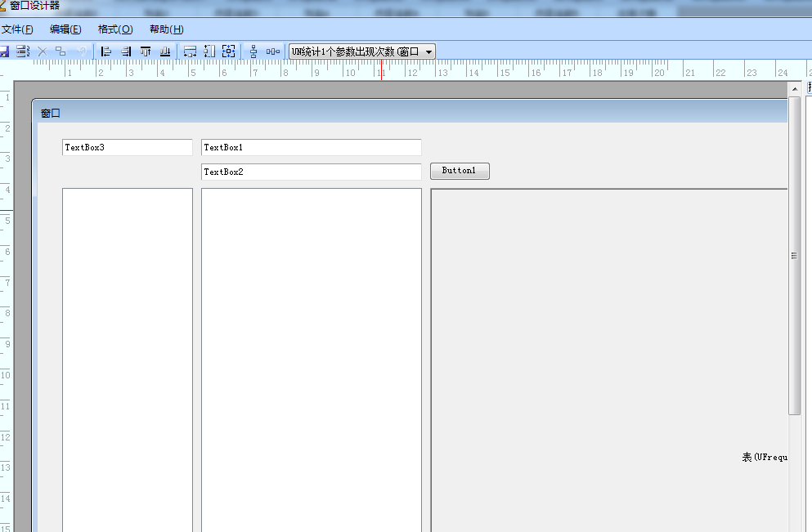Click the align right edges icon

coord(126,51)
